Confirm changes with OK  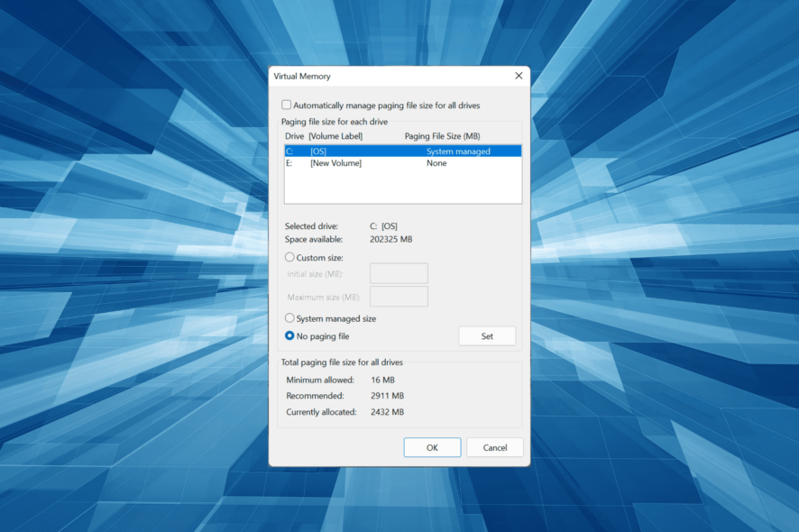(432, 446)
